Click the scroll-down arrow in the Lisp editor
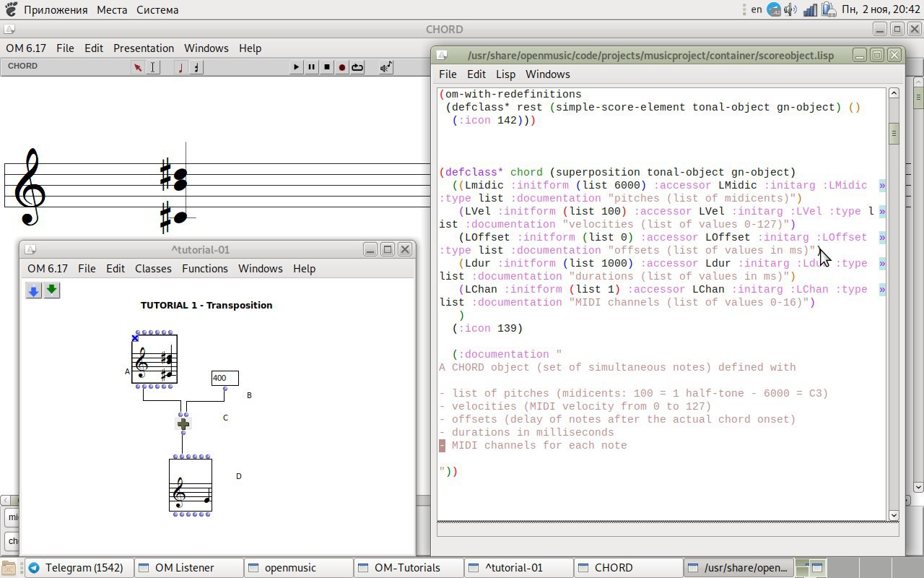The height and width of the screenshot is (578, 924). pos(894,515)
